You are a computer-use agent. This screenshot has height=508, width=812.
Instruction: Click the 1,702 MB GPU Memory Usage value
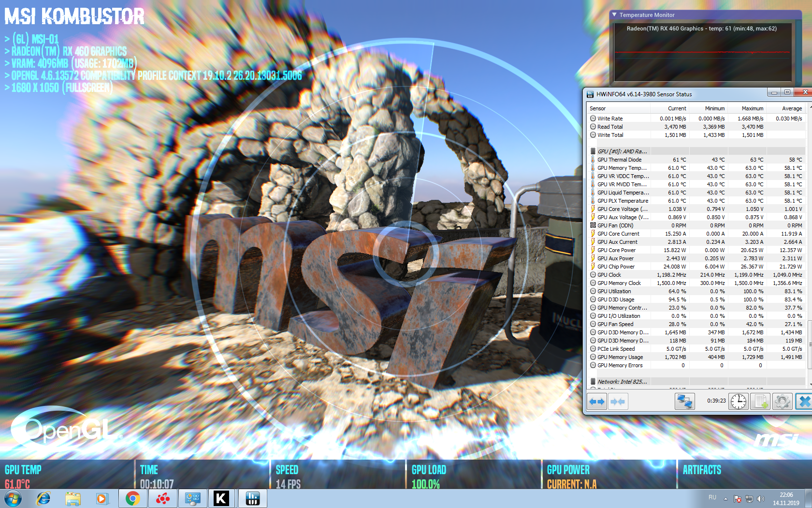pos(675,357)
